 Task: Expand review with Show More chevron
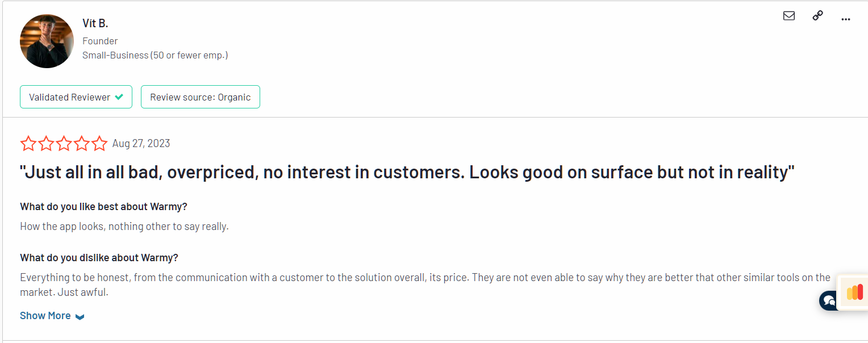(x=80, y=317)
